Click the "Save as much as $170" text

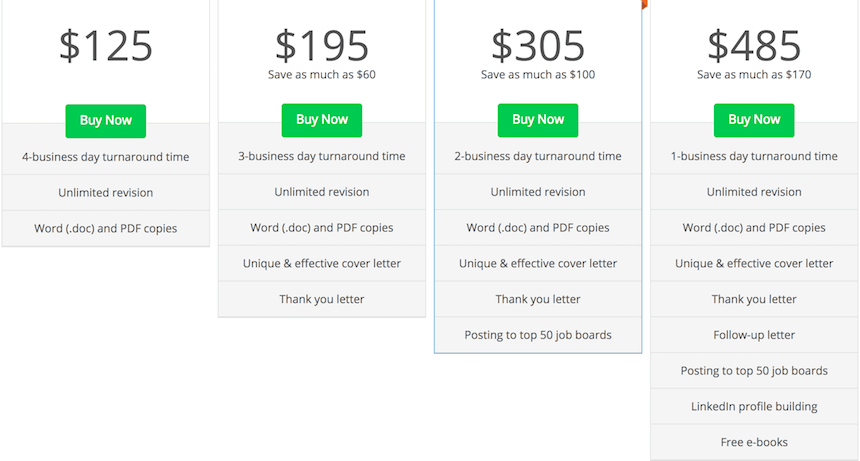coord(754,74)
